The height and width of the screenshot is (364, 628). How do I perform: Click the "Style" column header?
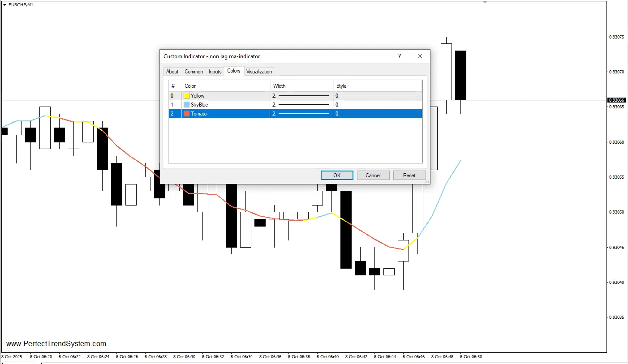click(x=378, y=86)
